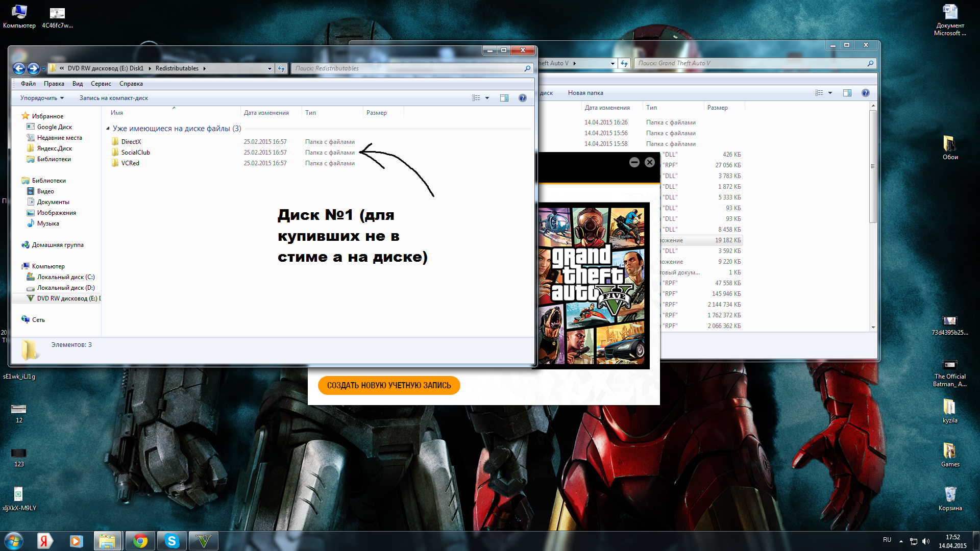Collapse the 'Уже имеющиеся на диске файлы' group
This screenshot has width=980, height=551.
click(108, 129)
